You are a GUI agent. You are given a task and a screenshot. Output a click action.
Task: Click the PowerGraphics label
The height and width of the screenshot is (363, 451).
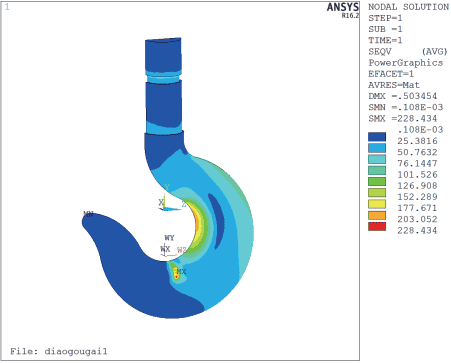tap(405, 63)
